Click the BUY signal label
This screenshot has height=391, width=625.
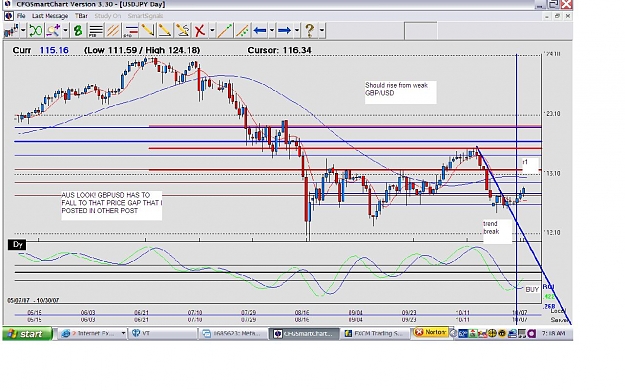tap(532, 290)
